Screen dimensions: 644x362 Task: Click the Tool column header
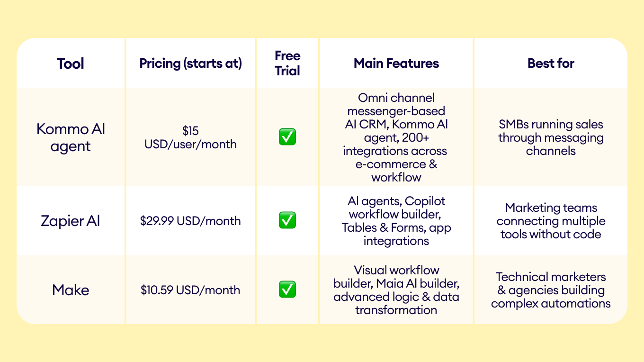(71, 63)
